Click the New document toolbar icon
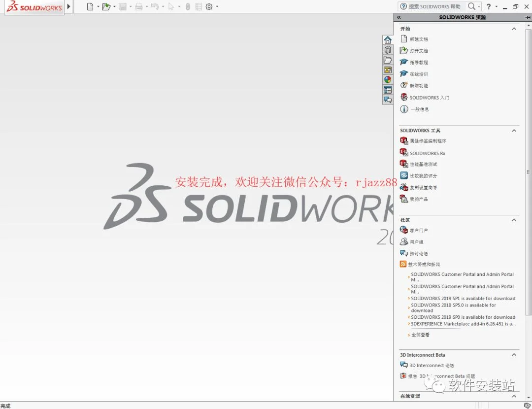This screenshot has height=409, width=532. (90, 6)
